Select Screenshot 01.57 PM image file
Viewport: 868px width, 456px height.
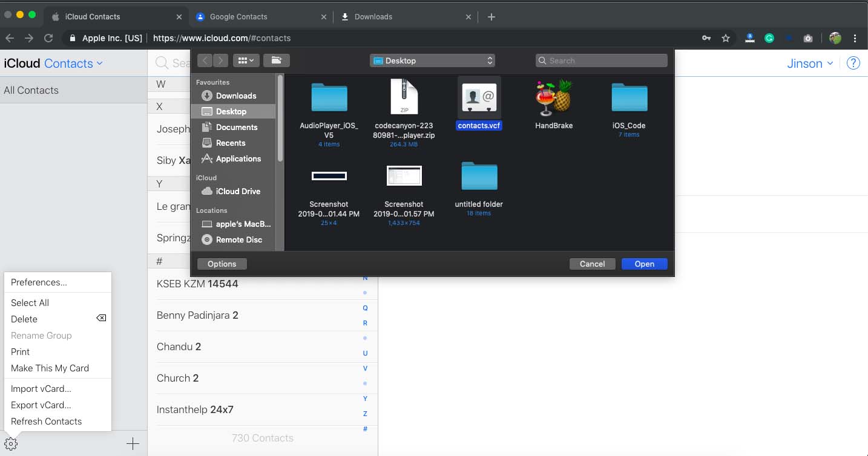coord(404,176)
